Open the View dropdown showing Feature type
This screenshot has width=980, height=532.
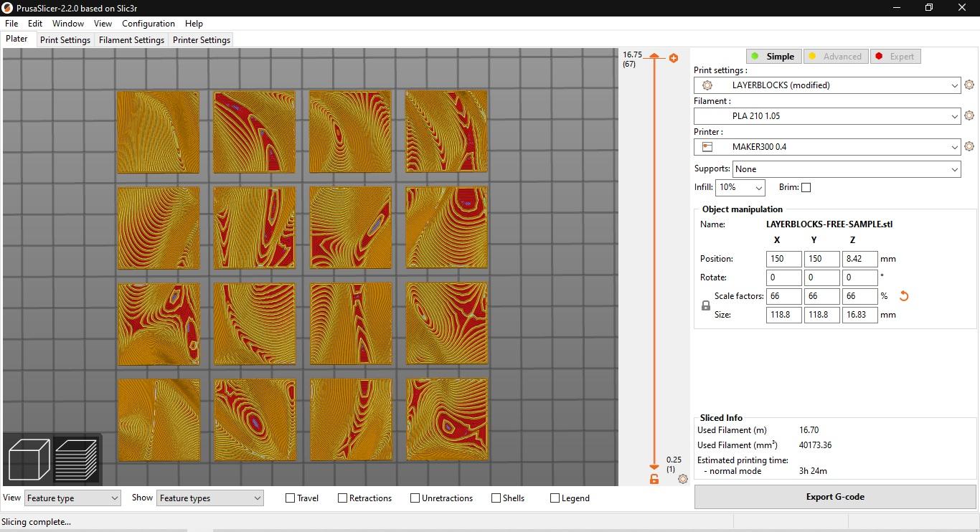(x=72, y=498)
